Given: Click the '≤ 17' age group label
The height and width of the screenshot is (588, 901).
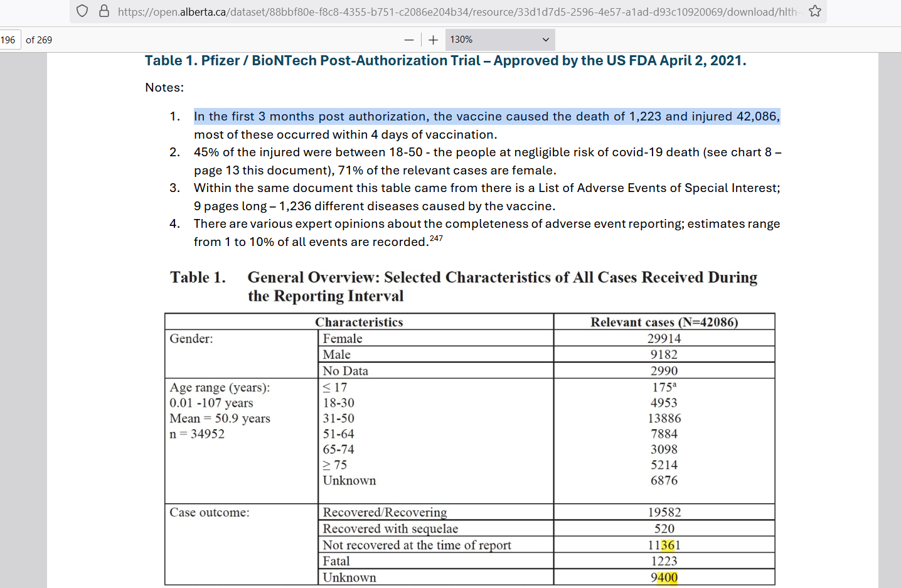Looking at the screenshot, I should click(334, 388).
